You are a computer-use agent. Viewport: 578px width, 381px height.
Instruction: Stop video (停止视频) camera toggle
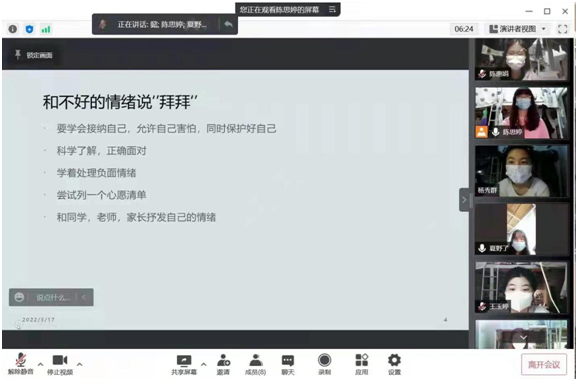[60, 364]
